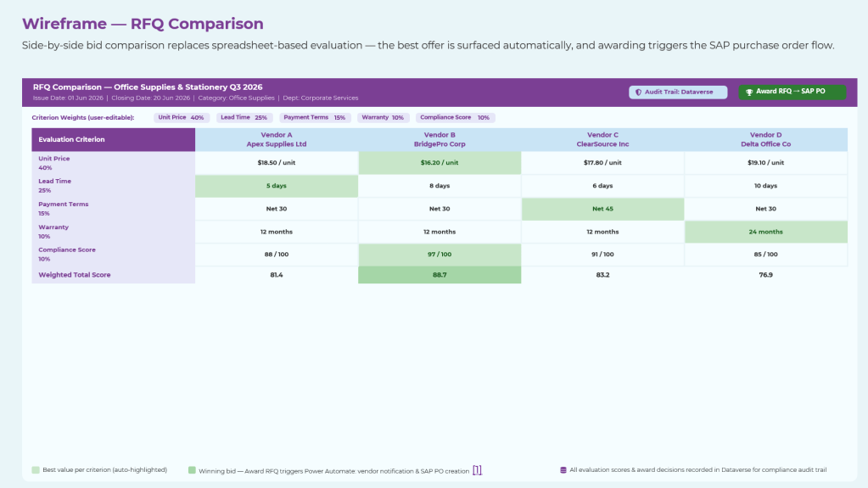Click the highlighted $16.20 / unit price cell
This screenshot has width=868, height=488.
click(x=440, y=163)
